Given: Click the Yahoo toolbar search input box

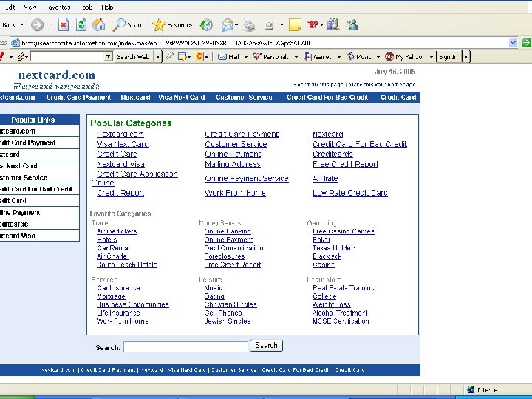Looking at the screenshot, I should pos(67,56).
